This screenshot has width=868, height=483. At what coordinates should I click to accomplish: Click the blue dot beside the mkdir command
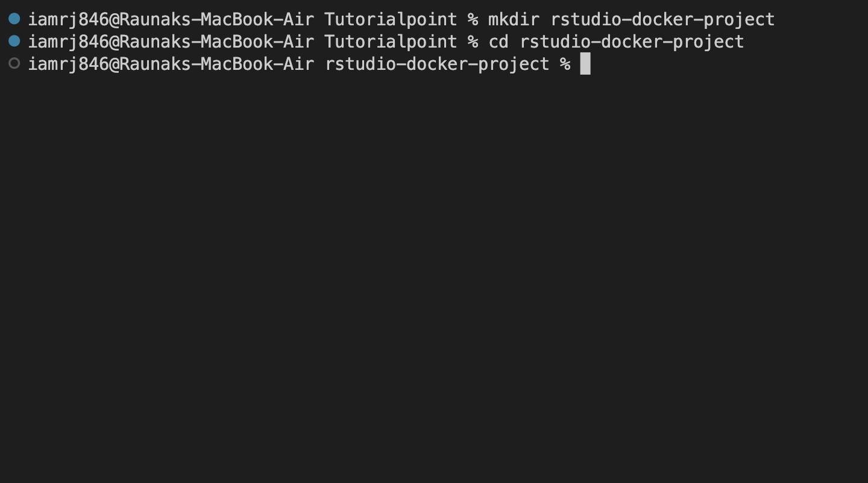point(14,19)
